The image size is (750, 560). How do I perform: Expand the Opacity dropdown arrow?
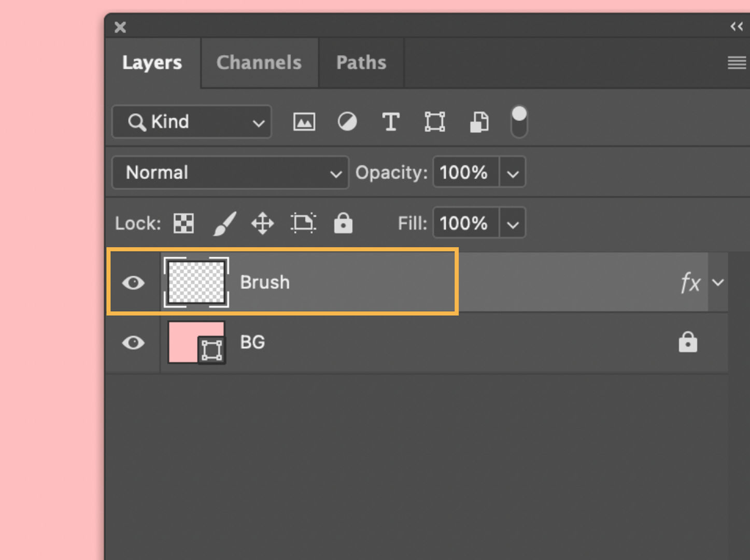tap(513, 172)
